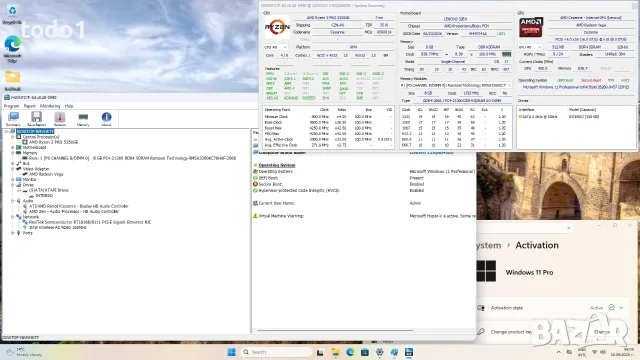Switch to HWiNFO taskbar icon
640x360 pixels.
[x=409, y=352]
